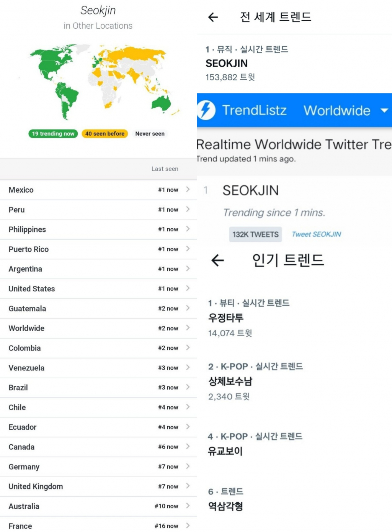Click the 'Guatemala' country name

coord(27,309)
